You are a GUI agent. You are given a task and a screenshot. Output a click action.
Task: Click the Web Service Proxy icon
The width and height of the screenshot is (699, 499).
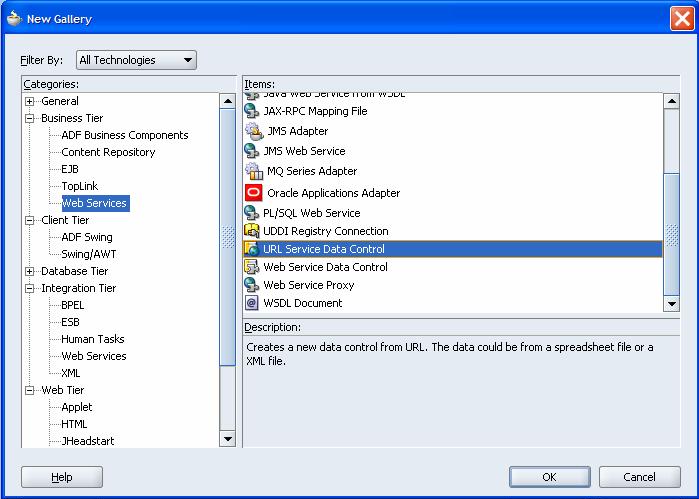(x=252, y=285)
